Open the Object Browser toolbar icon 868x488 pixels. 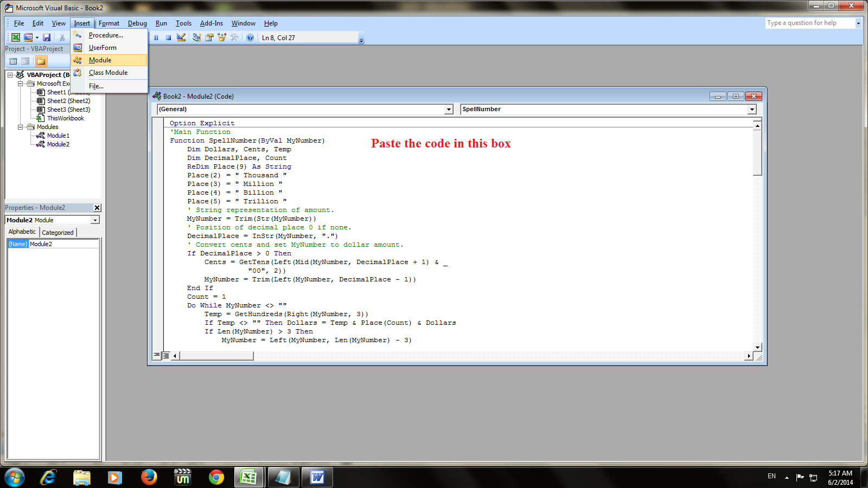[221, 37]
